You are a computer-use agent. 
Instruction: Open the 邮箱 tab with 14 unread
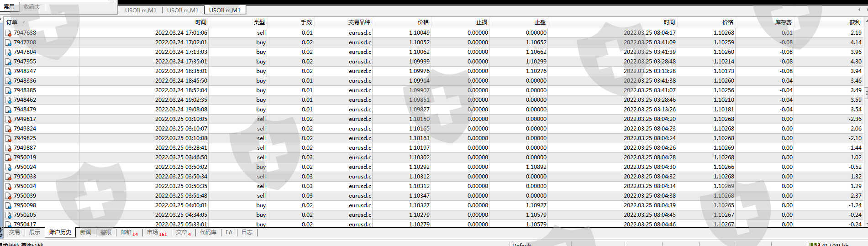(129, 233)
